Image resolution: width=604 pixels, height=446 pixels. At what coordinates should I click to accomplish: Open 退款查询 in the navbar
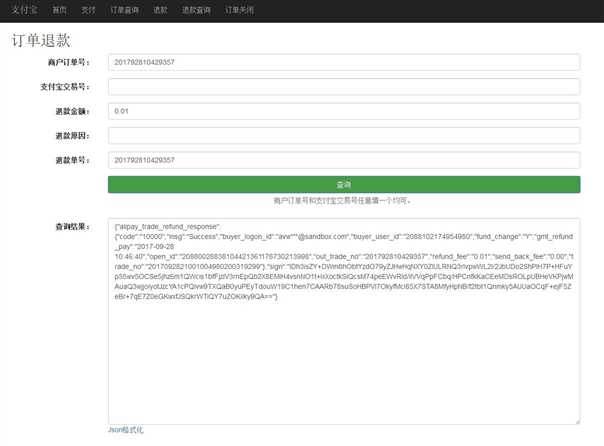pyautogui.click(x=196, y=10)
